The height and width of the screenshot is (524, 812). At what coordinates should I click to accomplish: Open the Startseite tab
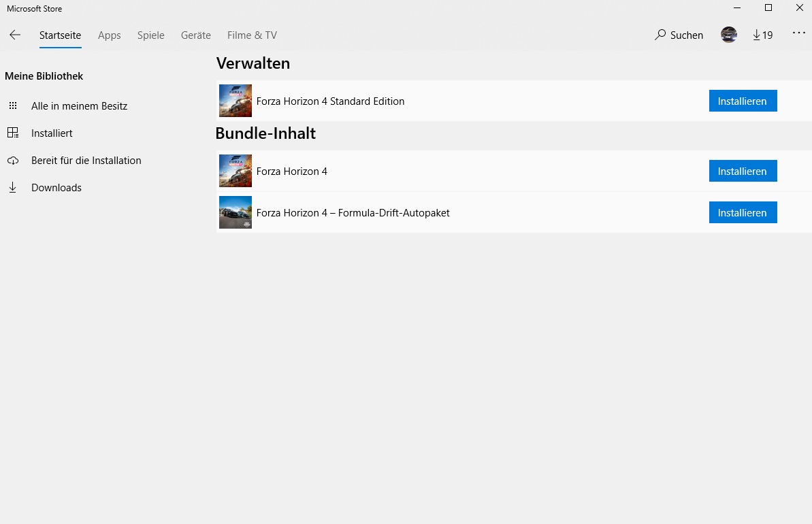pyautogui.click(x=60, y=35)
